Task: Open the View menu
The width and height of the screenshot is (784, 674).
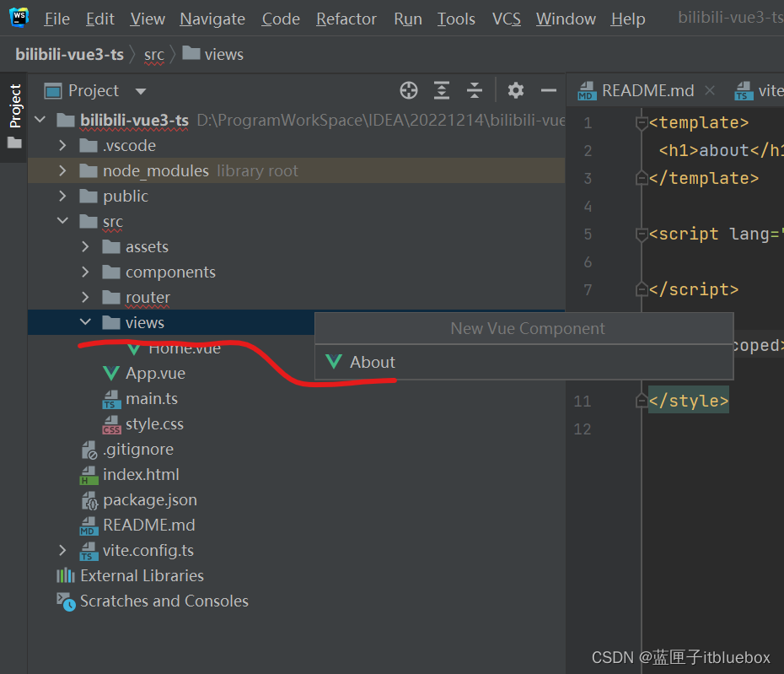Action: click(x=148, y=19)
